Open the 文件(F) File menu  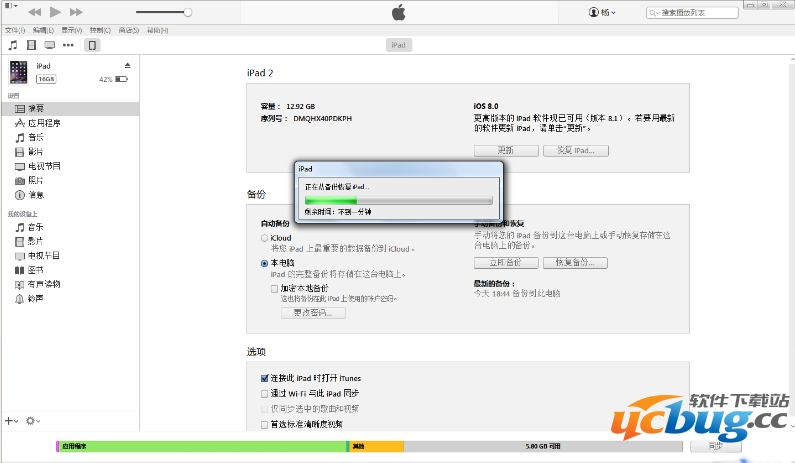(x=14, y=30)
